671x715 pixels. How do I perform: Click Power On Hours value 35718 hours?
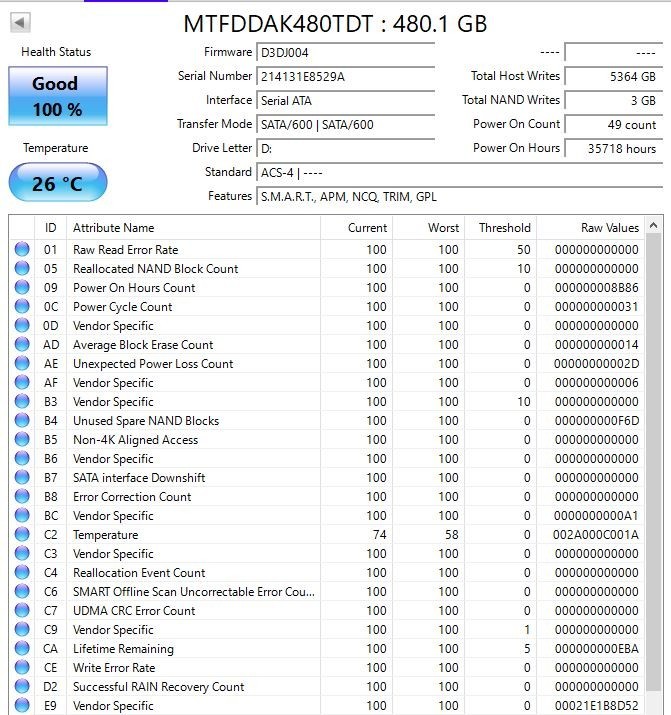[x=614, y=149]
